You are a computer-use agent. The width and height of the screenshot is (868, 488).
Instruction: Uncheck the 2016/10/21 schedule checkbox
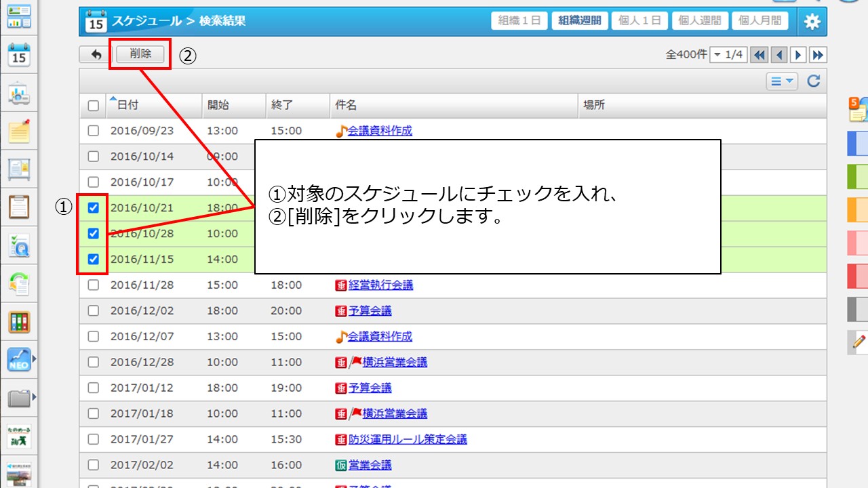(x=94, y=207)
